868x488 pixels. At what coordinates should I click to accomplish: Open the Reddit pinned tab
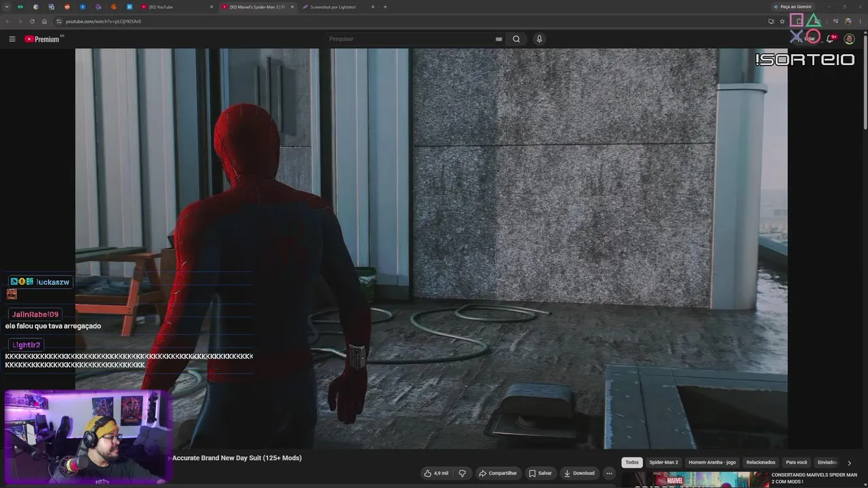(x=67, y=7)
